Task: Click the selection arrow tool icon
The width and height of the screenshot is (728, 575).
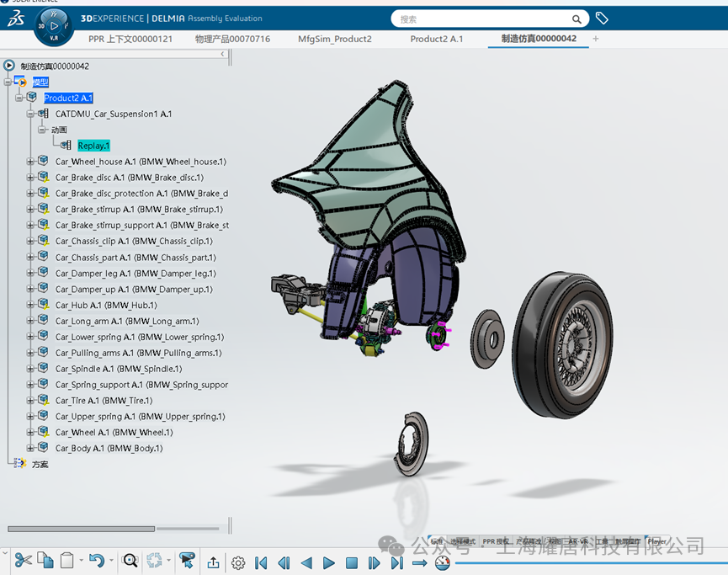Action: 187,560
